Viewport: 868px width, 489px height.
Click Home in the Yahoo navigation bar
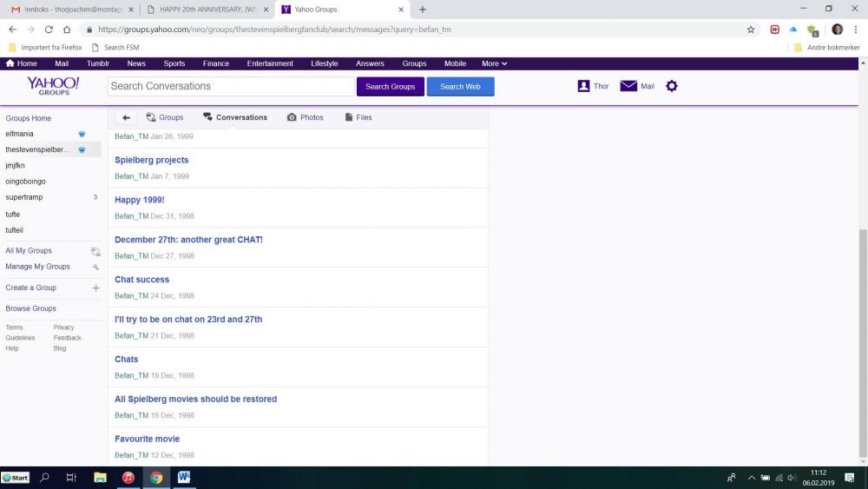pyautogui.click(x=21, y=63)
